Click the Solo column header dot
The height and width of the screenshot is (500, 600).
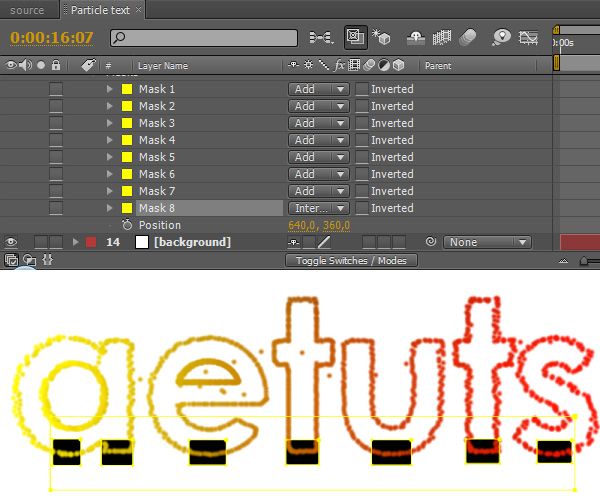pyautogui.click(x=41, y=65)
